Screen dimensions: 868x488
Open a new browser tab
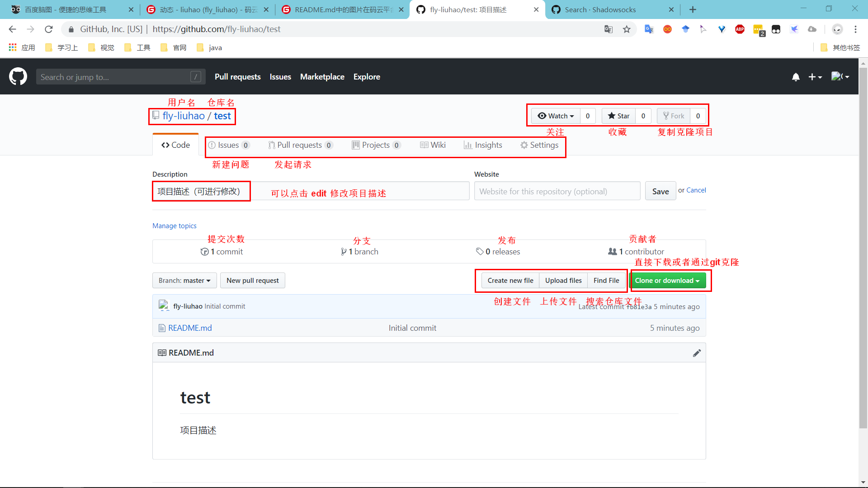click(x=693, y=9)
